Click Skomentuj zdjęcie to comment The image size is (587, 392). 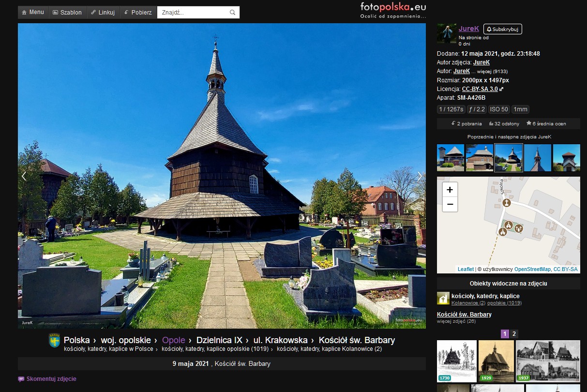point(51,379)
